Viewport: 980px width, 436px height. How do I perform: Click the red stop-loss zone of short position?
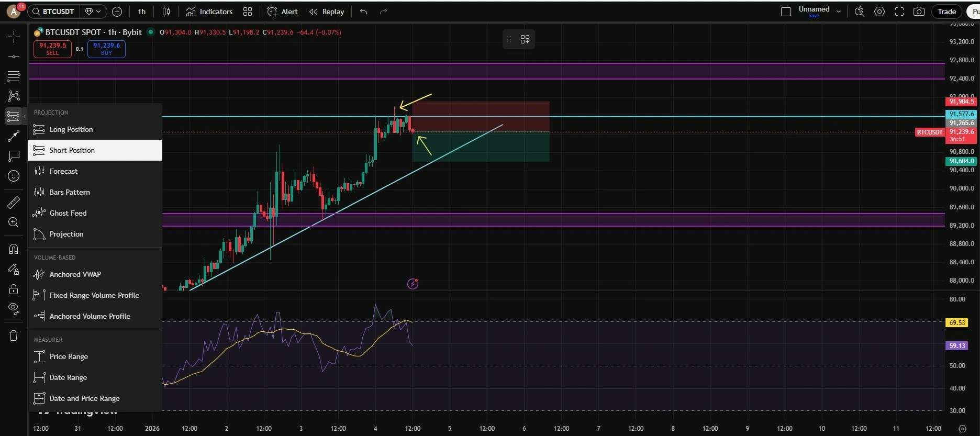click(x=481, y=116)
